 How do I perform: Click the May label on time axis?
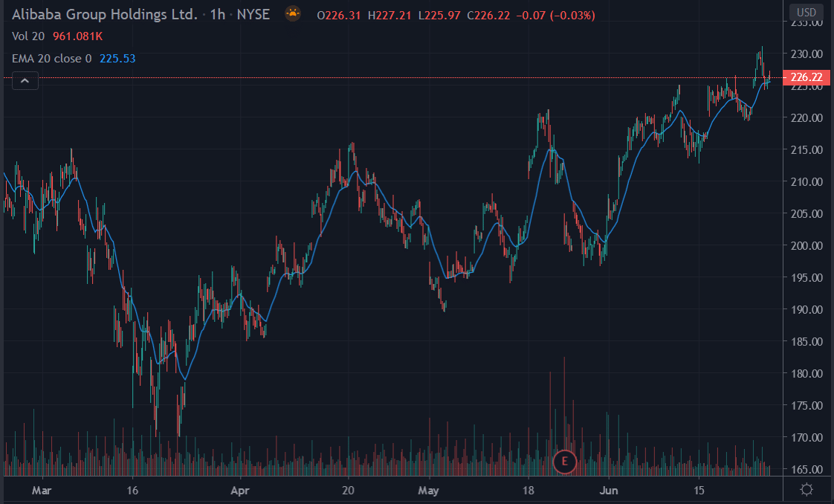428,491
